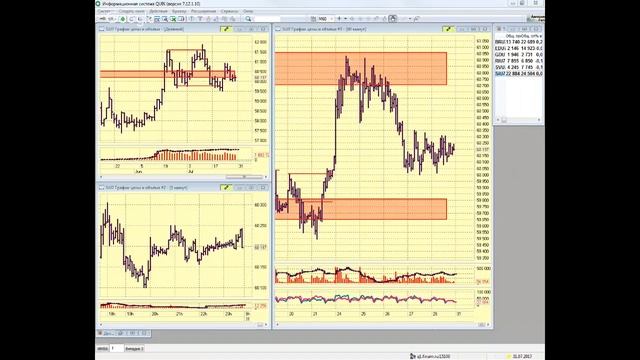Screen dimensions: 640x360
Task: Click the tab name field containing 1
Action: click(116, 349)
